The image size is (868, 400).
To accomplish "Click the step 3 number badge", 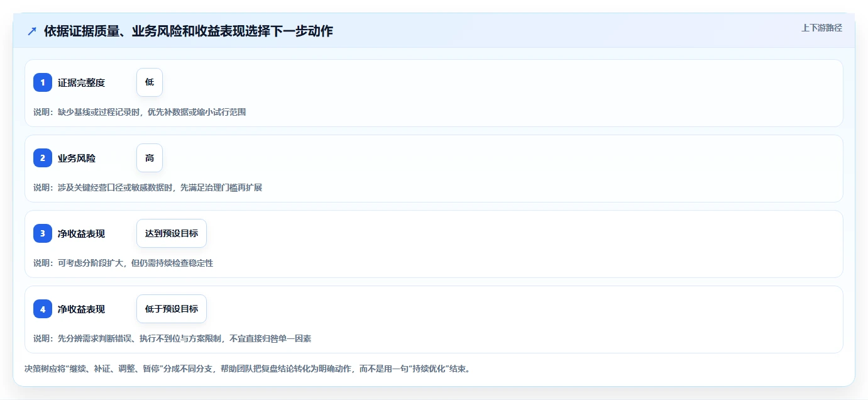I will pos(43,233).
